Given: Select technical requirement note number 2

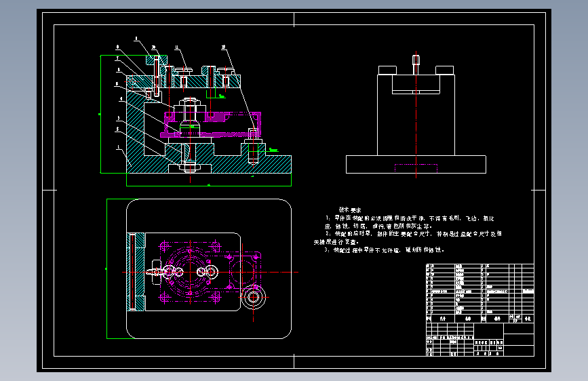Looking at the screenshot, I should [x=408, y=238].
